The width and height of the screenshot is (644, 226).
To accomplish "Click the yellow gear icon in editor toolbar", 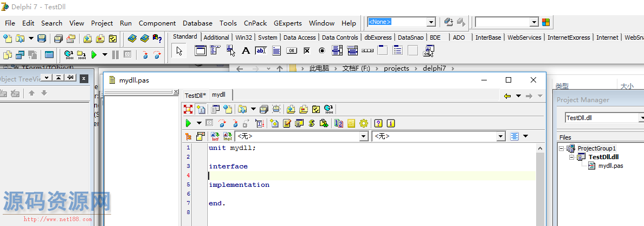I will pos(364,123).
